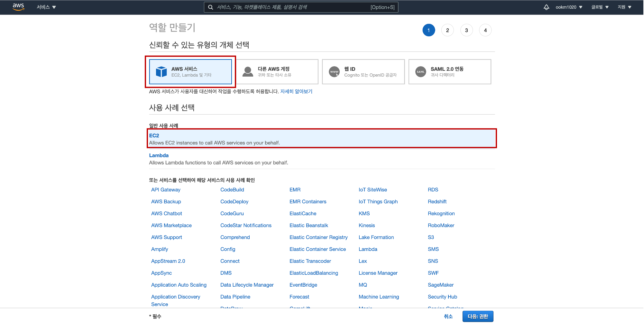Select EMR Containers service

click(x=308, y=202)
